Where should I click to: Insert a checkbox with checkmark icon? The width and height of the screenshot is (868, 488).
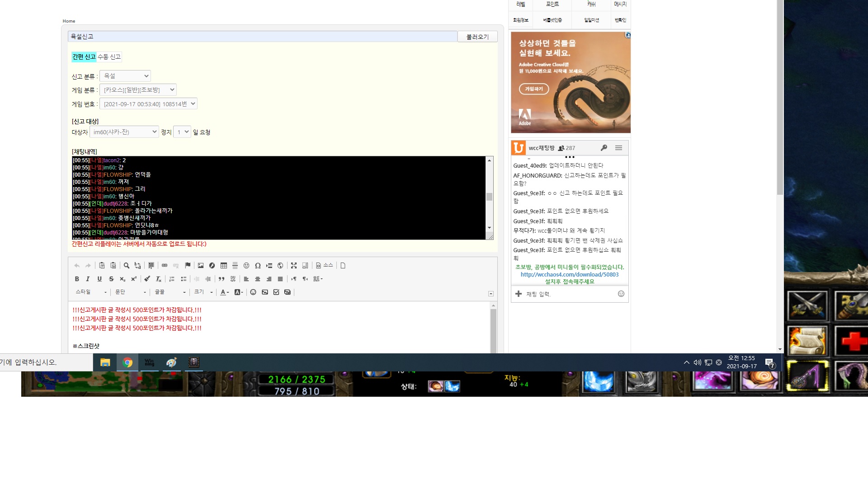[x=276, y=292]
